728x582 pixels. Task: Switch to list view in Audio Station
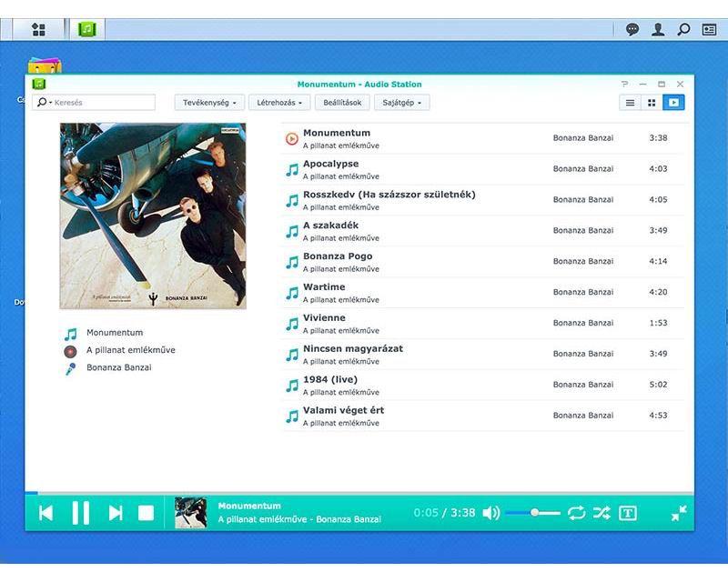click(630, 103)
